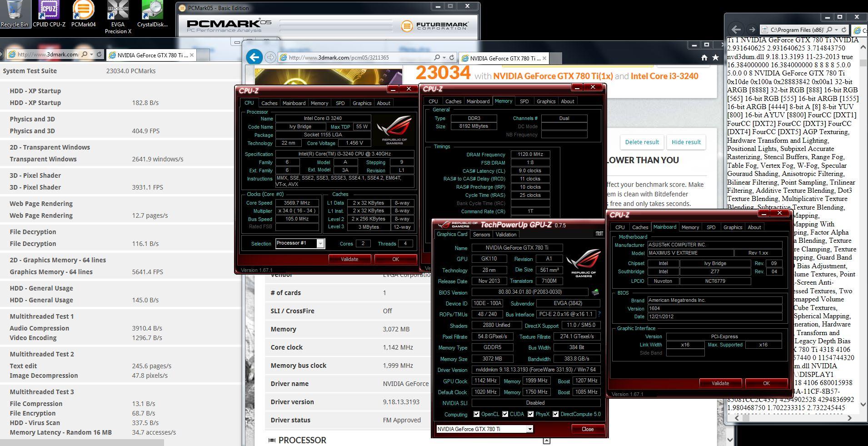The image size is (868, 446).
Task: Click the Futuremark logo in PCMark05
Action: click(x=434, y=25)
